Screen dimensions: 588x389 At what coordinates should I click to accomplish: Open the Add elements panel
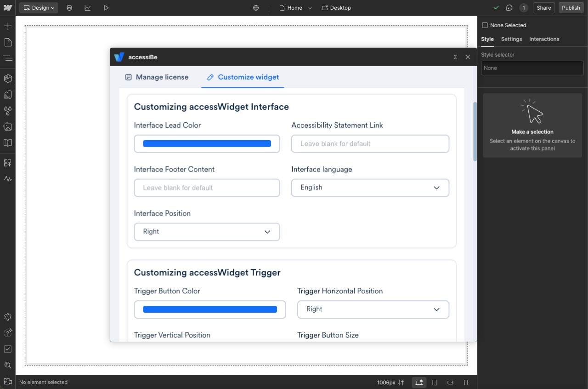tap(8, 26)
